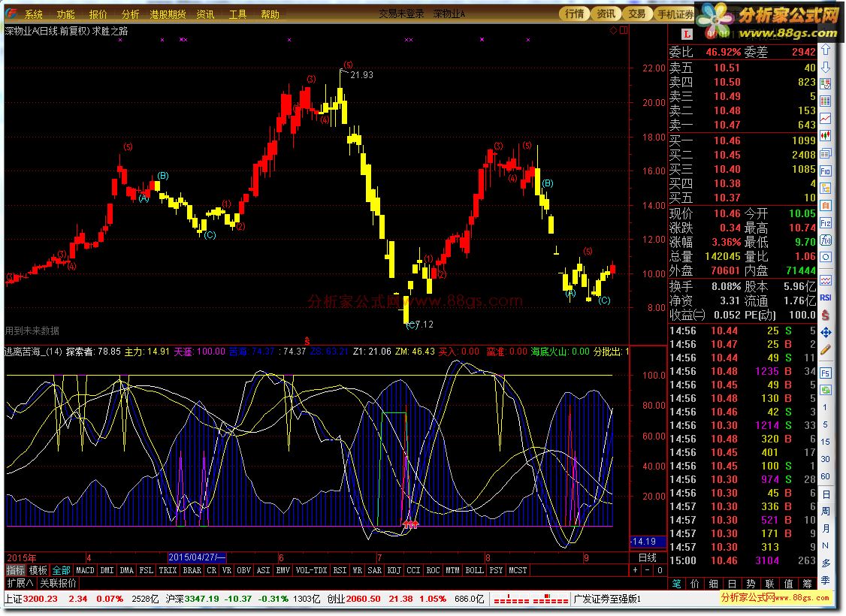
Task: Open the 港股期货 menu
Action: [x=168, y=14]
